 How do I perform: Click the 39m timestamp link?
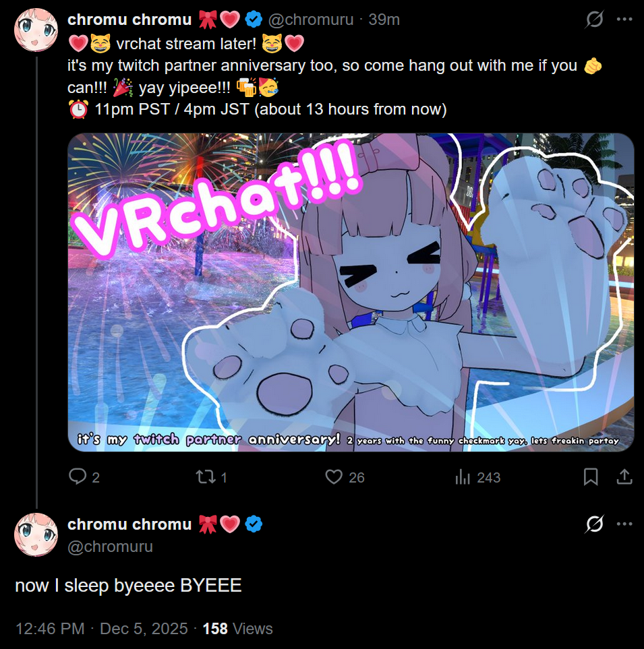pyautogui.click(x=384, y=20)
